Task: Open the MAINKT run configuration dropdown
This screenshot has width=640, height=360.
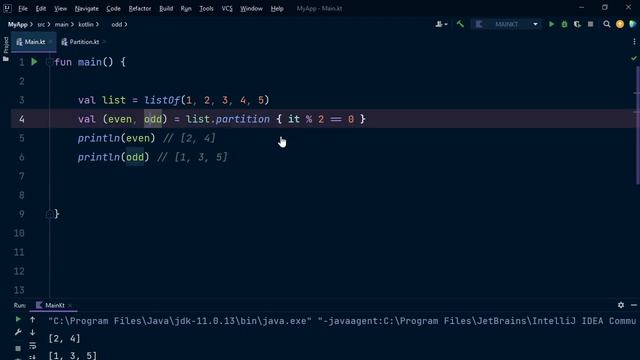Action: coord(506,24)
